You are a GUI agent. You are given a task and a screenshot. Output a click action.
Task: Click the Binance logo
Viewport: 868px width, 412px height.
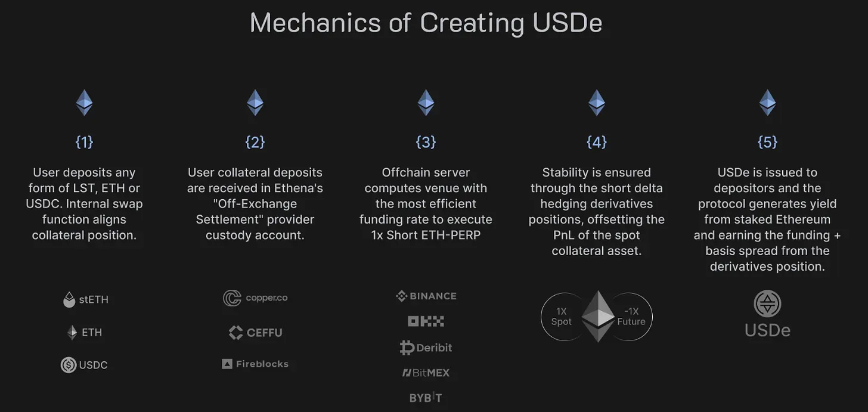(x=426, y=296)
